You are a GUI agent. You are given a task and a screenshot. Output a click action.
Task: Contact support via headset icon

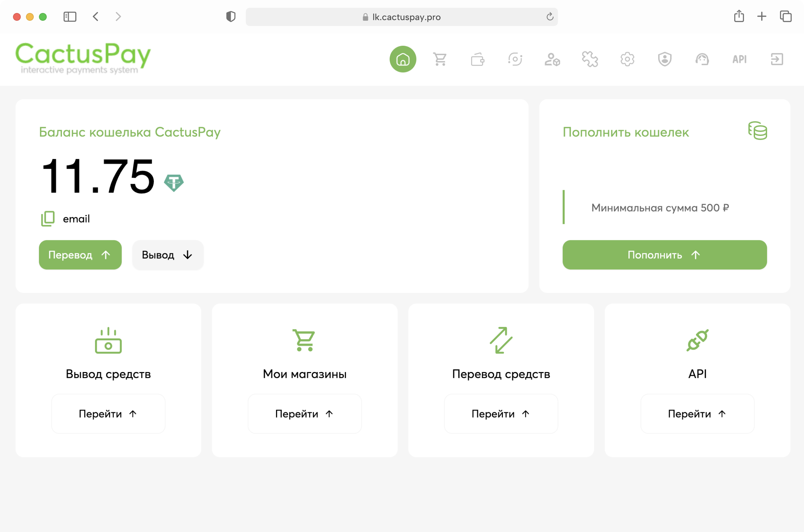coord(702,59)
